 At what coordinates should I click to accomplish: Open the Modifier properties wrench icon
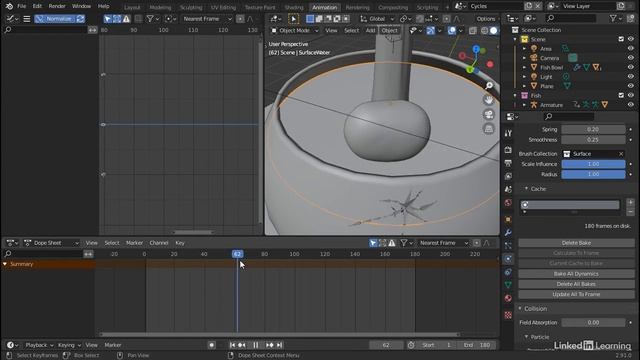508,232
